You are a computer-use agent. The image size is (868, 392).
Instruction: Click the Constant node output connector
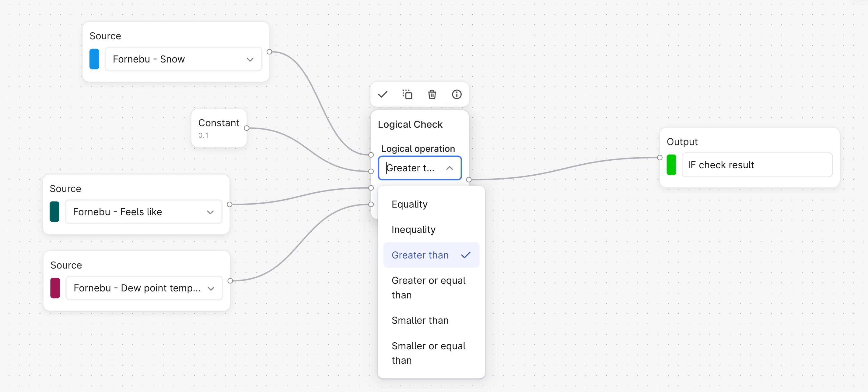(x=247, y=128)
